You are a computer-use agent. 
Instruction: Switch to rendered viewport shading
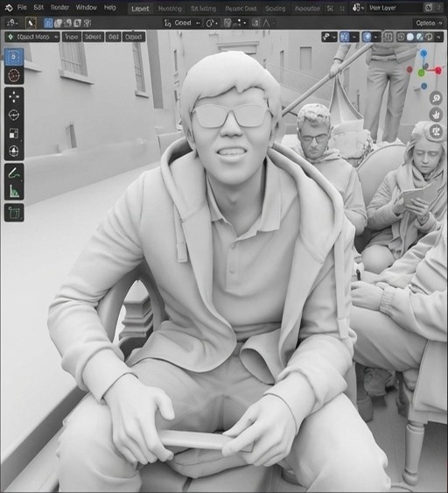pyautogui.click(x=429, y=37)
